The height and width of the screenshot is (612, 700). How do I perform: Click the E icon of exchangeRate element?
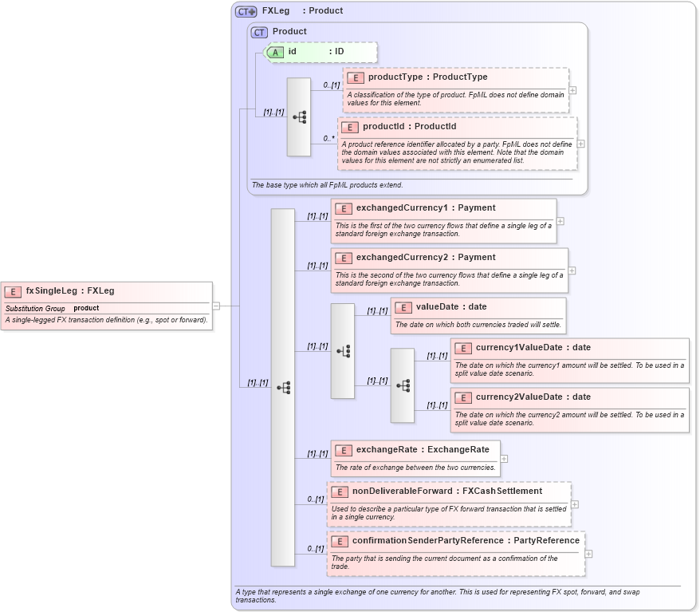pyautogui.click(x=343, y=450)
